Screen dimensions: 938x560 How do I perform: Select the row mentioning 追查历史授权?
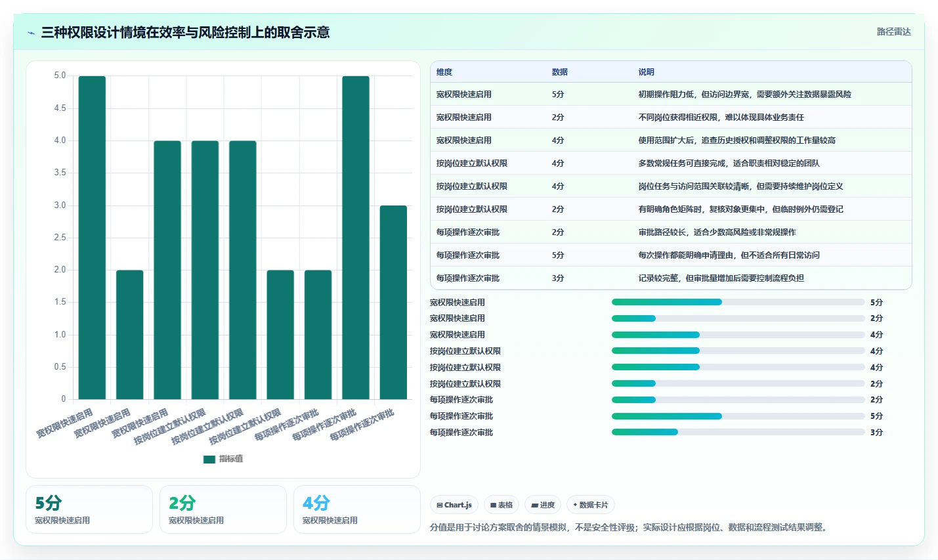(x=671, y=140)
